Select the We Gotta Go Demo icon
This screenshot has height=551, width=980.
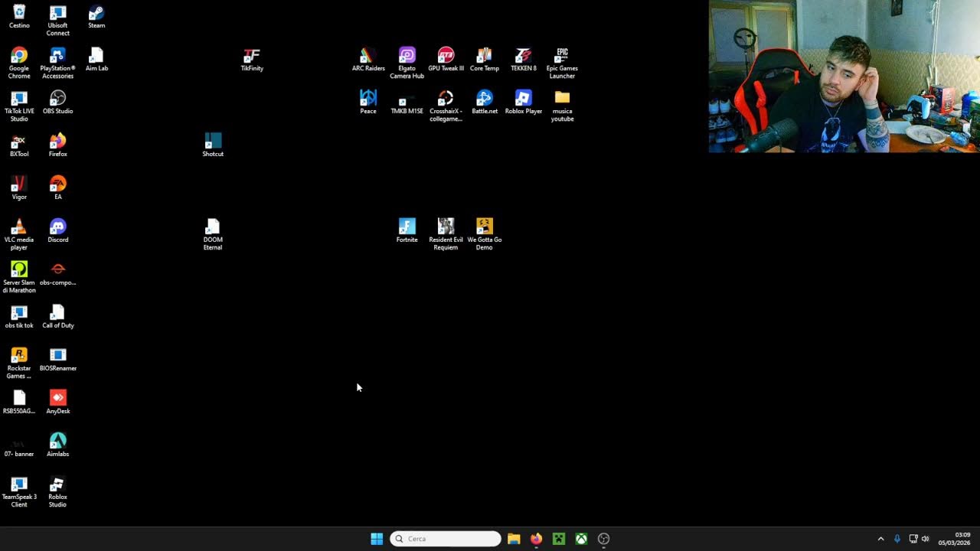click(485, 234)
